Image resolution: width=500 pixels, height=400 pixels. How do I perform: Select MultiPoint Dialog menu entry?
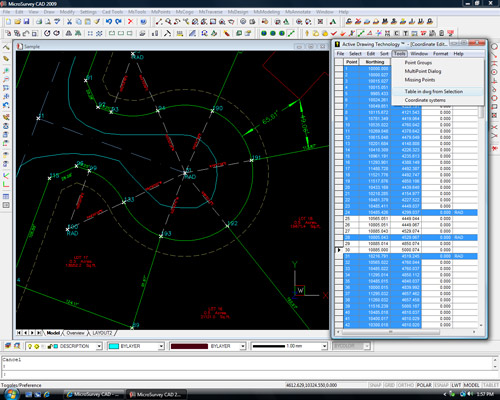[423, 71]
